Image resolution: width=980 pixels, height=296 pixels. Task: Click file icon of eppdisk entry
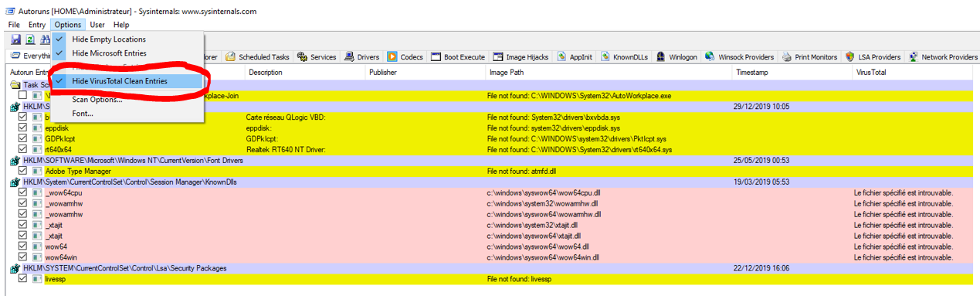pyautogui.click(x=36, y=128)
